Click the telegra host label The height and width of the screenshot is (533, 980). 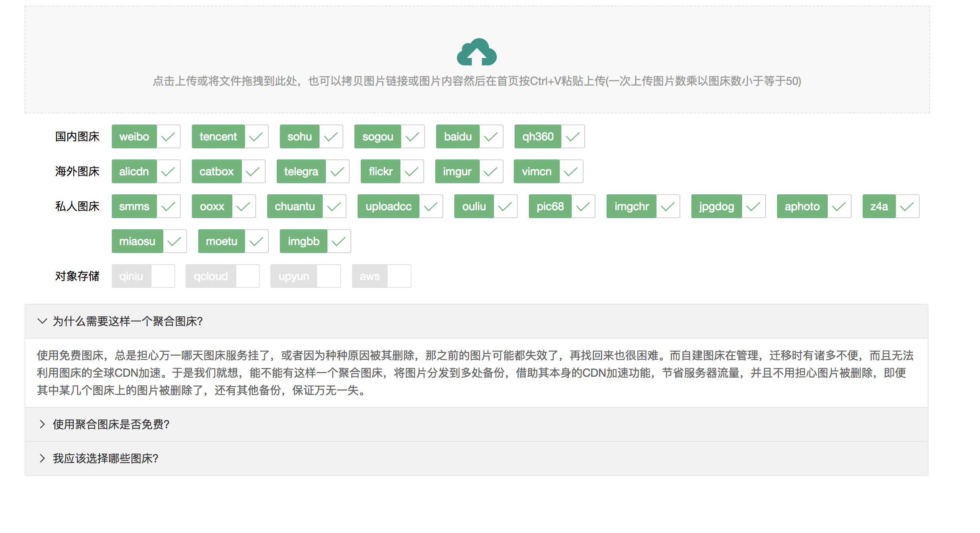pyautogui.click(x=301, y=171)
